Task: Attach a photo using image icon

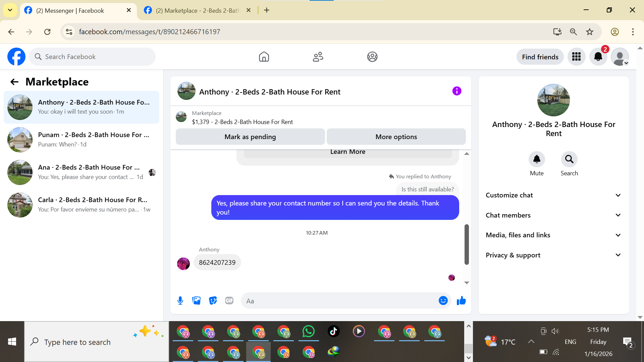Action: point(197,301)
